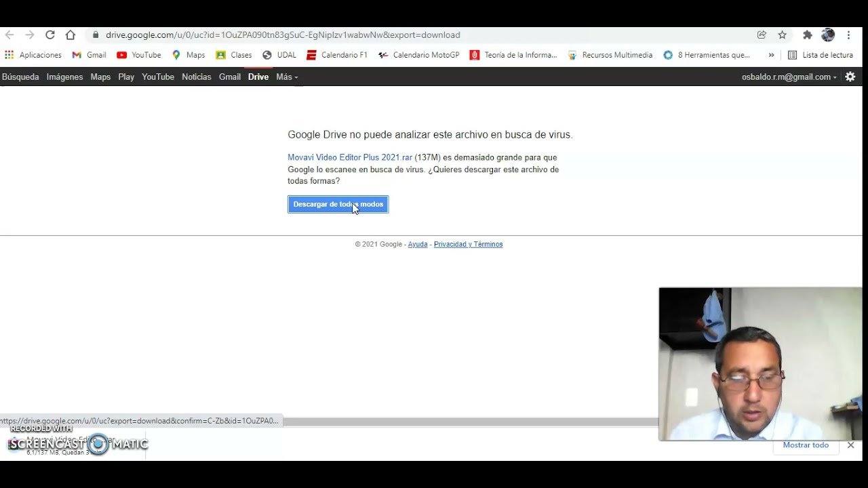Screen dimensions: 868x488
Task: Close the downloads bar with the X
Action: coord(850,445)
